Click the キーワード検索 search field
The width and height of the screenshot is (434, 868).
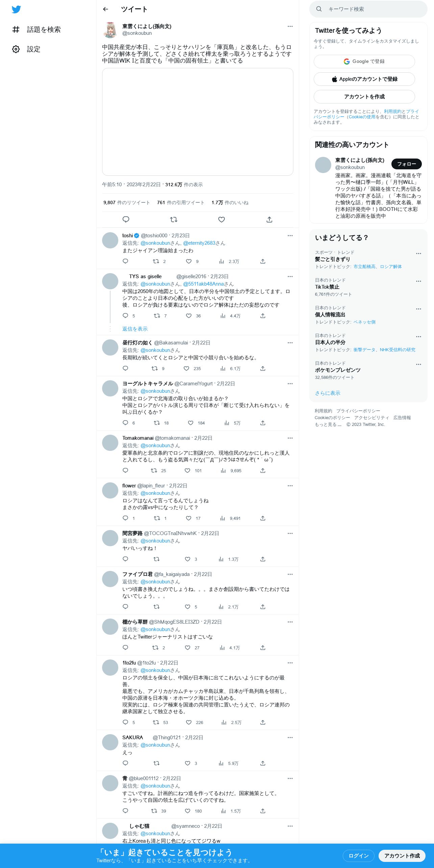point(368,9)
